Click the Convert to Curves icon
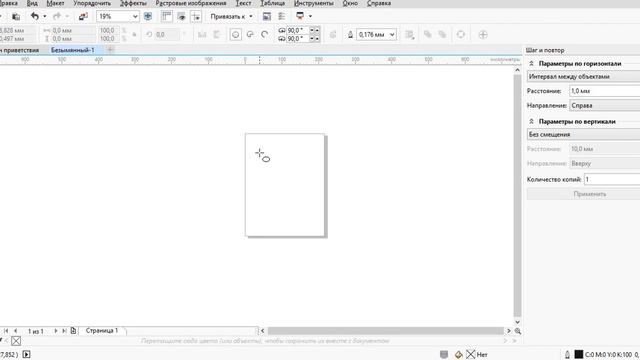The height and width of the screenshot is (360, 640). (460, 35)
